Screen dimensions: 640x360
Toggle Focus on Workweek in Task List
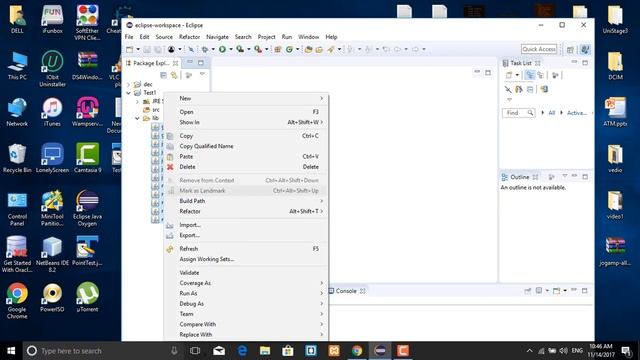click(x=555, y=75)
